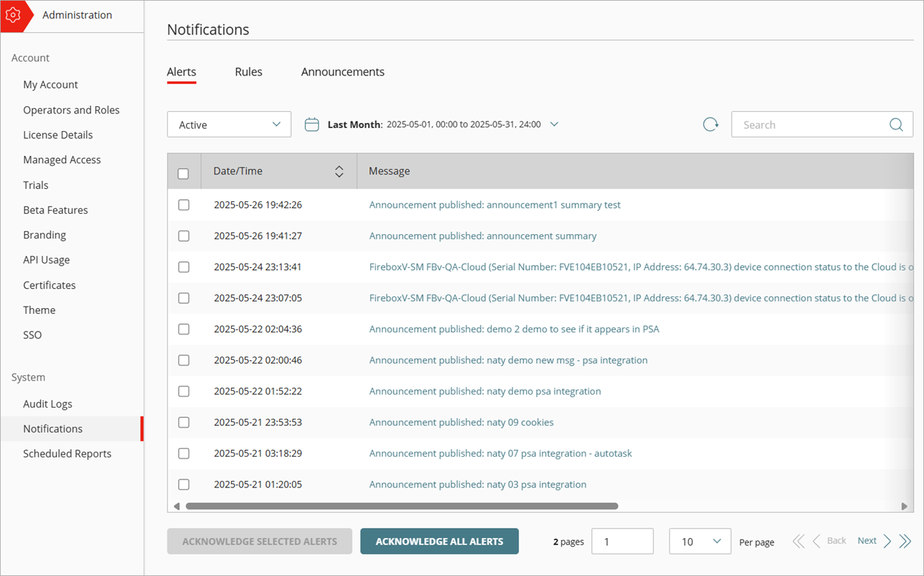This screenshot has height=576, width=924.
Task: Jump to the first page with double-chevron icon
Action: (x=798, y=541)
